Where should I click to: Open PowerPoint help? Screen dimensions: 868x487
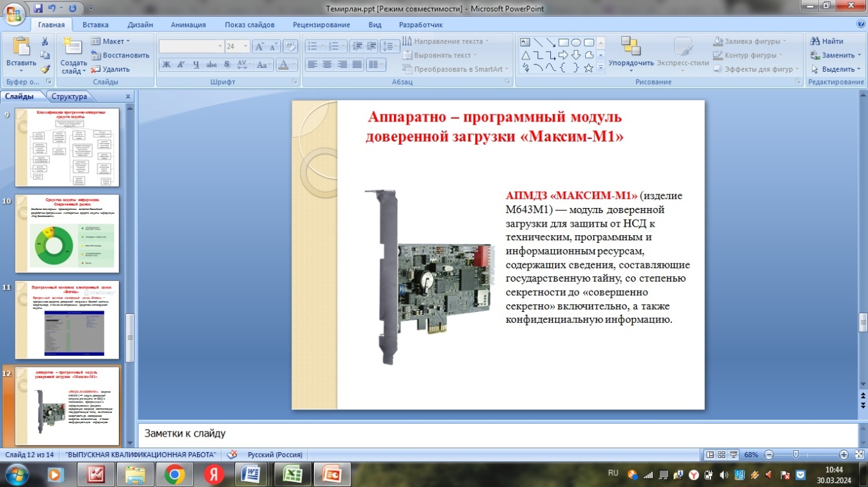tap(860, 25)
